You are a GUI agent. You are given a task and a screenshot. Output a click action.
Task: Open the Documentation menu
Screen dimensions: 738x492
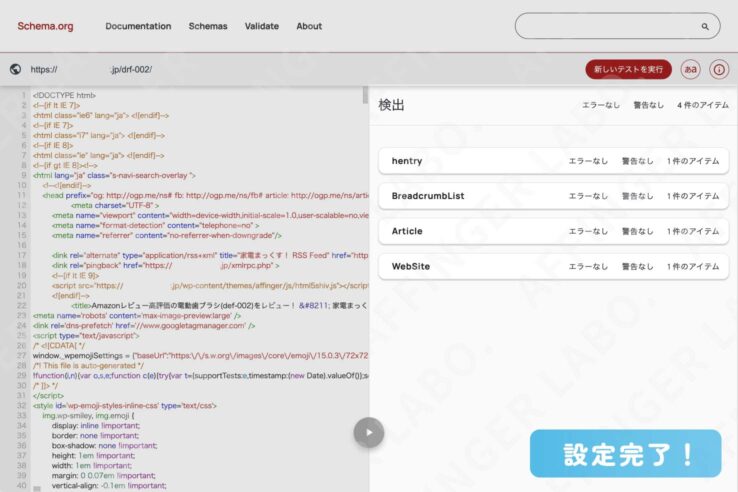click(138, 26)
